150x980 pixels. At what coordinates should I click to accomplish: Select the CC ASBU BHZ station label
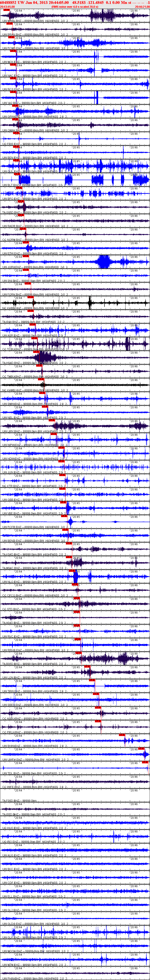[35, 719]
